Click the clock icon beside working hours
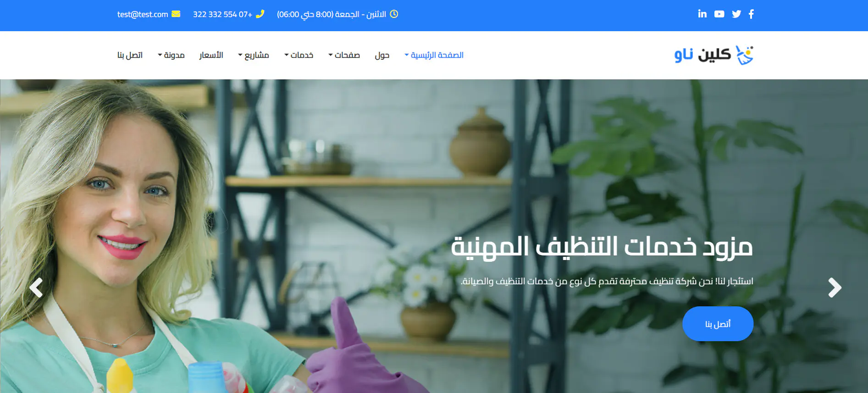 (394, 14)
